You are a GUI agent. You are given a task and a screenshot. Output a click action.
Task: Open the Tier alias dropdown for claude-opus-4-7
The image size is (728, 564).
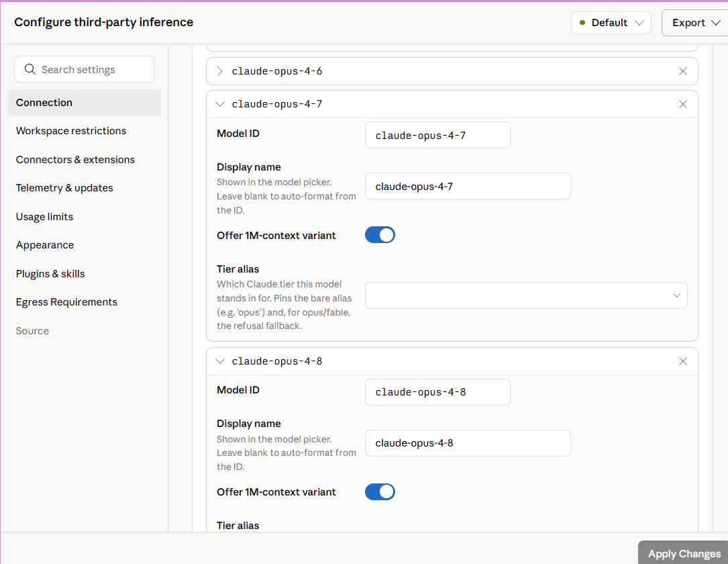point(526,295)
